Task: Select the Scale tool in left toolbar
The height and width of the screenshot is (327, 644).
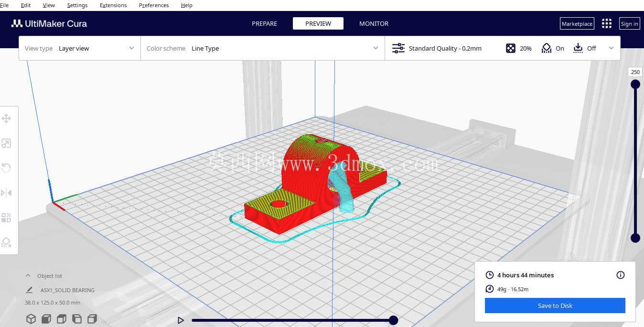Action: [x=6, y=143]
